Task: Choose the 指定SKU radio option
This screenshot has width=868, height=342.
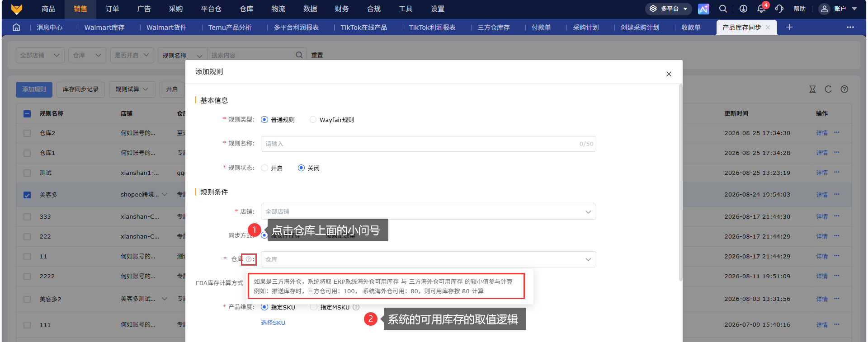Action: 264,307
